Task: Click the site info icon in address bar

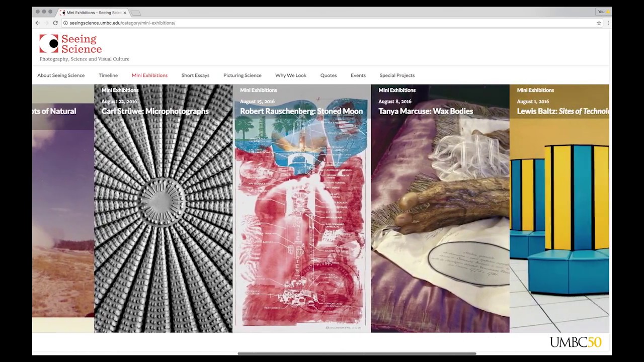Action: [65, 23]
